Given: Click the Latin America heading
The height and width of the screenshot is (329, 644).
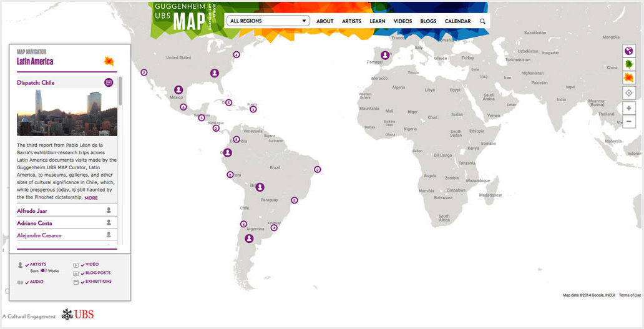Looking at the screenshot, I should coord(35,62).
